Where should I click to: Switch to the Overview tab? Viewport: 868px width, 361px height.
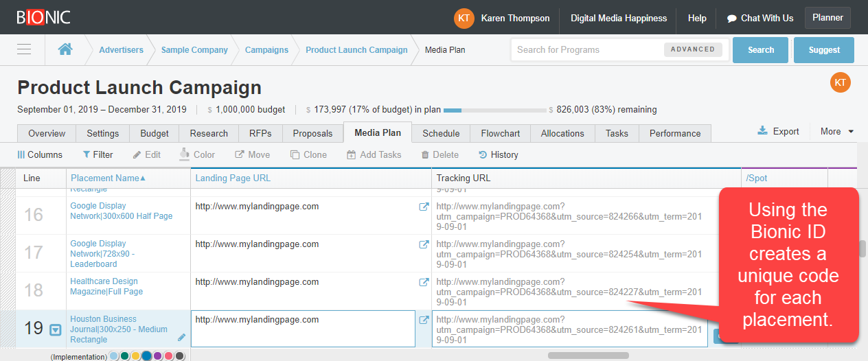click(x=47, y=133)
